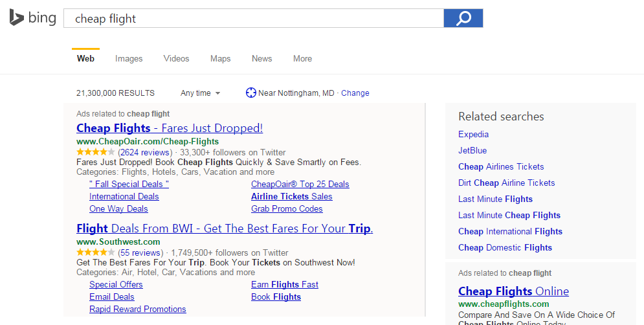This screenshot has height=325, width=644.
Task: Open Flight Deals From BWI ad
Action: [225, 229]
